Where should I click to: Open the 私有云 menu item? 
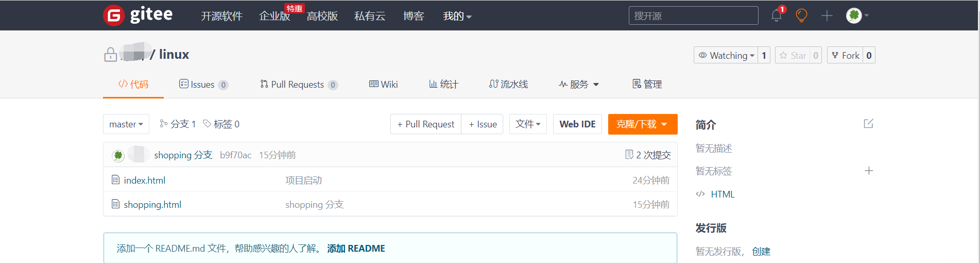370,16
